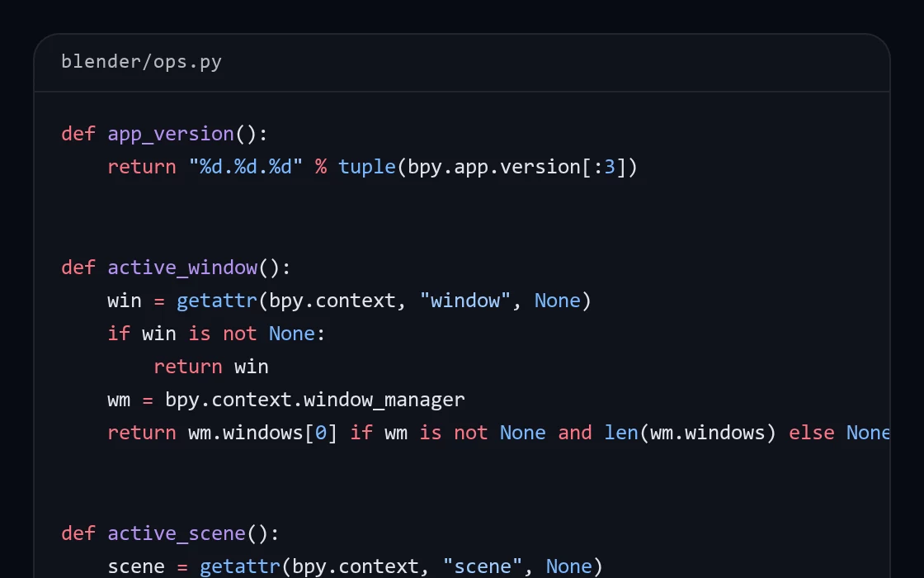Click the 'def app_version():' line
This screenshot has width=924, height=578.
coord(164,134)
